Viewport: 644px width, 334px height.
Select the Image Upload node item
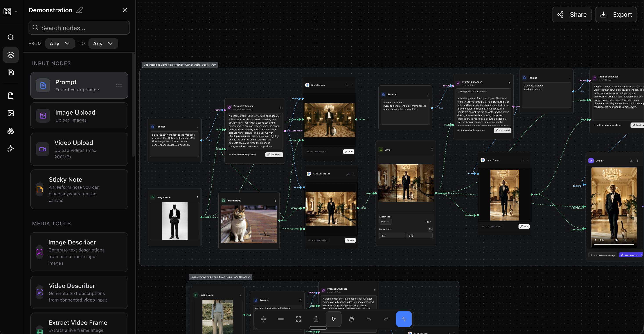point(79,116)
